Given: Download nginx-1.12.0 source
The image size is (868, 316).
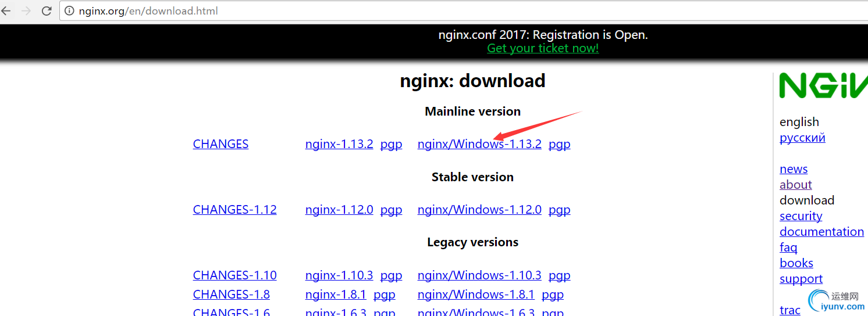Looking at the screenshot, I should pyautogui.click(x=339, y=210).
